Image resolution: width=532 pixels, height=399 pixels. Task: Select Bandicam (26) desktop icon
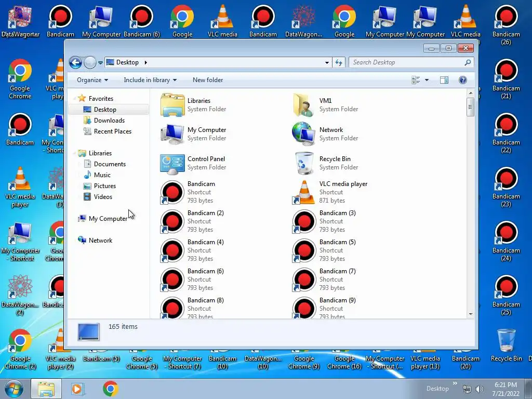coord(506,24)
